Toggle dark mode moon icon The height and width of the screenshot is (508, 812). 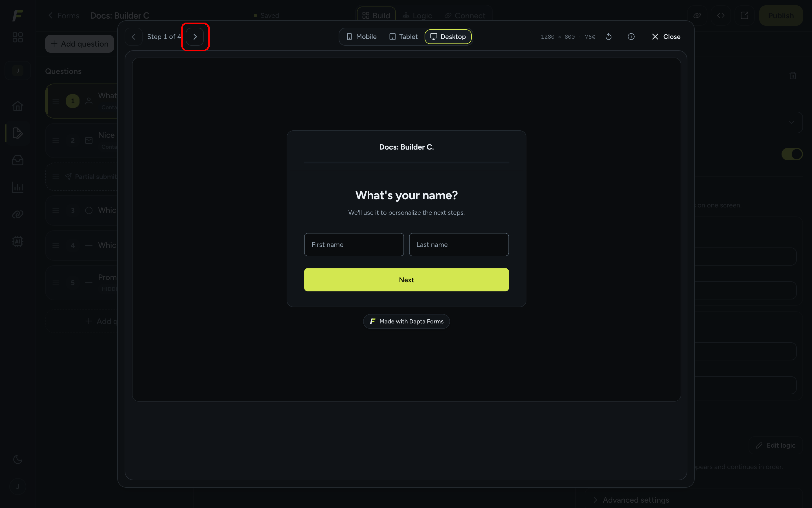pyautogui.click(x=18, y=459)
